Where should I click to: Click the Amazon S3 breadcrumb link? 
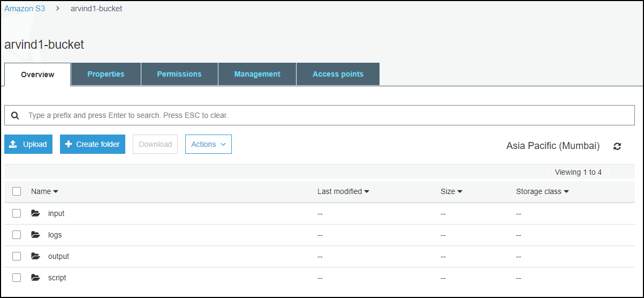click(25, 9)
